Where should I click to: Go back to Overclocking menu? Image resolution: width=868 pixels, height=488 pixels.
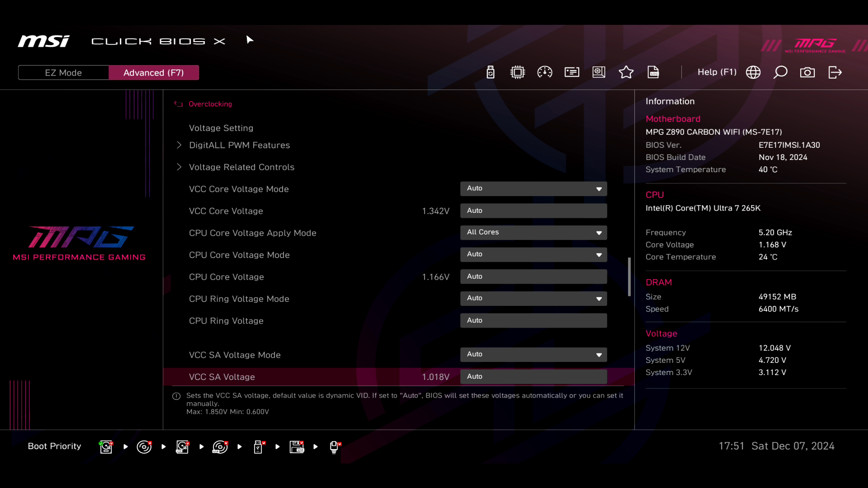(x=210, y=104)
